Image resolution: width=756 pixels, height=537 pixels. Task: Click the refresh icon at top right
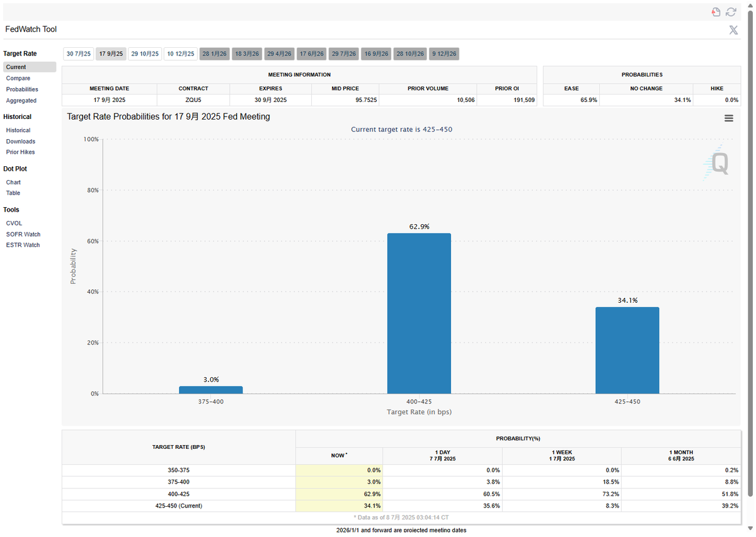tap(731, 12)
